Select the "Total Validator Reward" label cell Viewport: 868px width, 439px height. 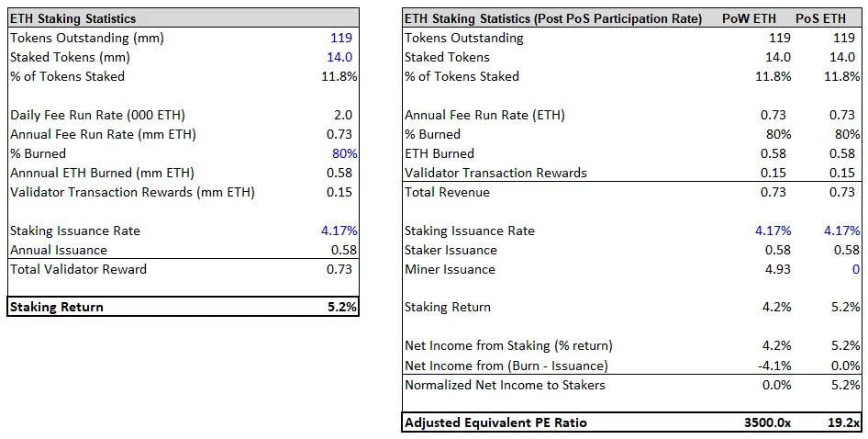(x=78, y=269)
